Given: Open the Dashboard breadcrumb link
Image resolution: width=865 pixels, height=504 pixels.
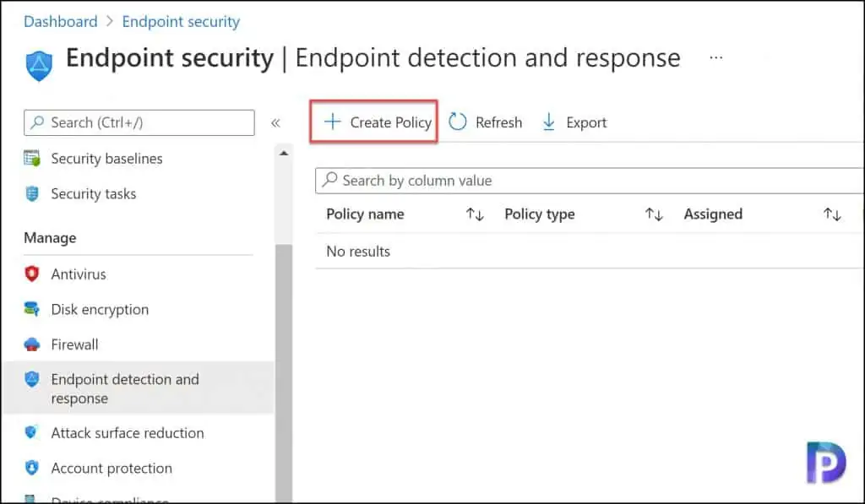Looking at the screenshot, I should [61, 21].
